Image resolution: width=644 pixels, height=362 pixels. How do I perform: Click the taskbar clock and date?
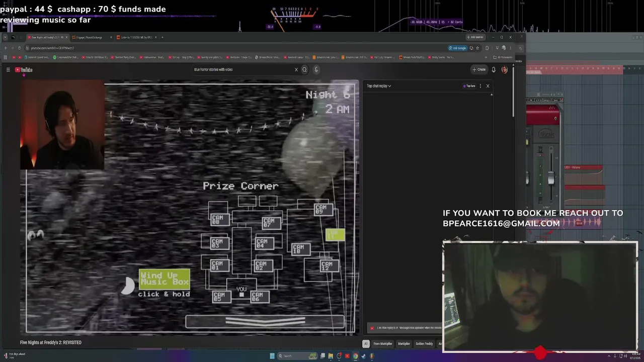tap(636, 356)
